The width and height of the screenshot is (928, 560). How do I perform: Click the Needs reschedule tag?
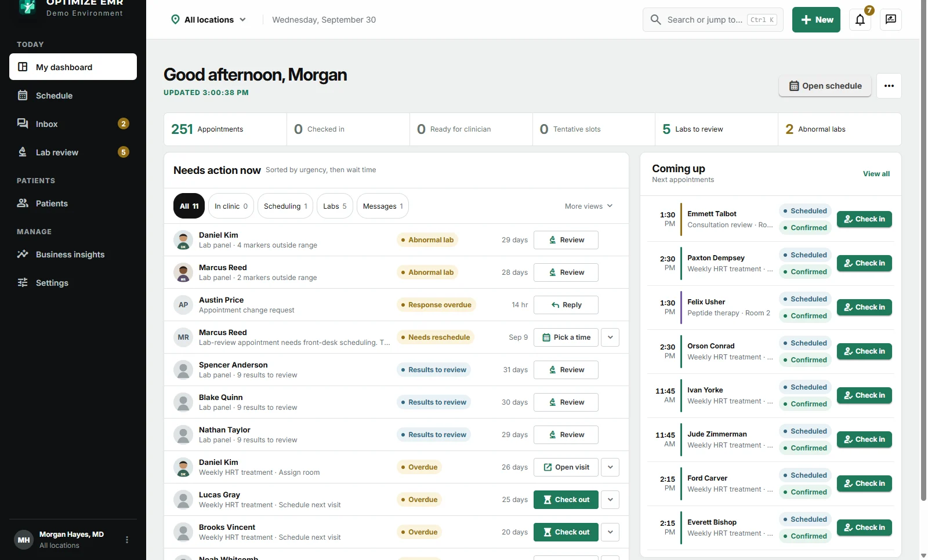[x=436, y=337]
